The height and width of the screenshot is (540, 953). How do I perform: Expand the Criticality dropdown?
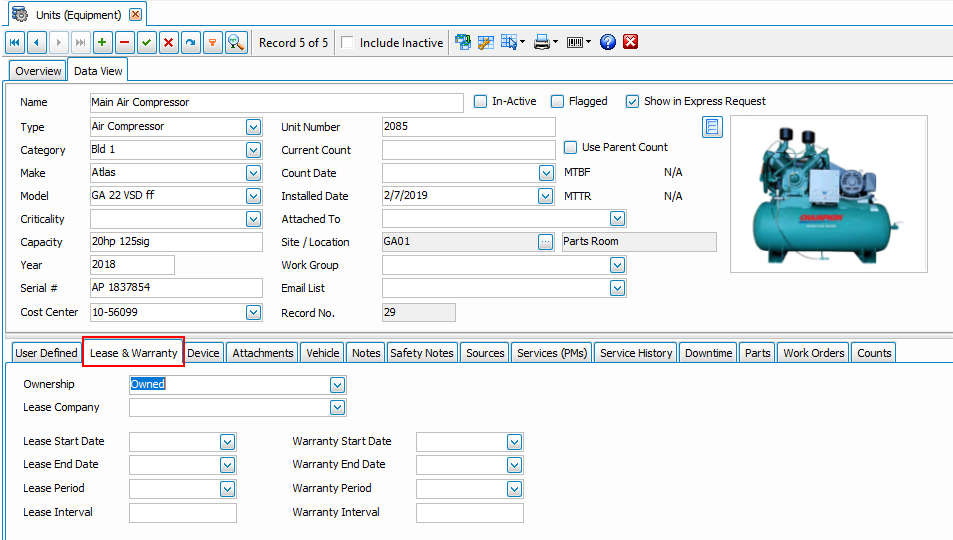(x=253, y=219)
